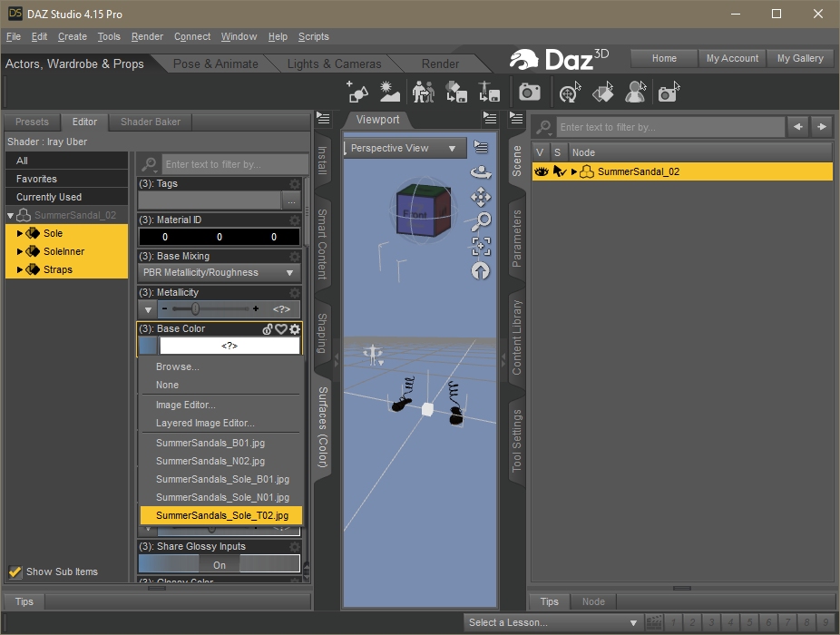Expand the Sole surface item
Viewport: 840px width, 635px height.
pos(20,233)
